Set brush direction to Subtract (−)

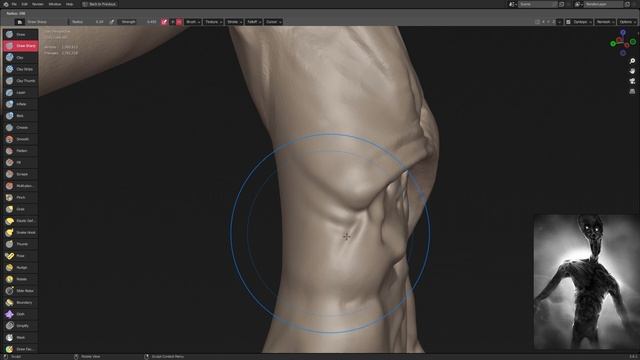(x=179, y=22)
